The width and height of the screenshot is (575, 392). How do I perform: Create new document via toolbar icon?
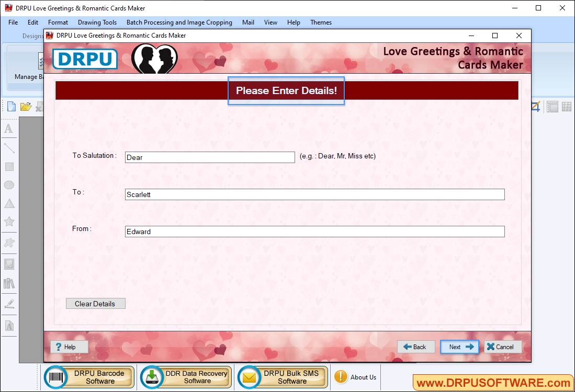(11, 106)
